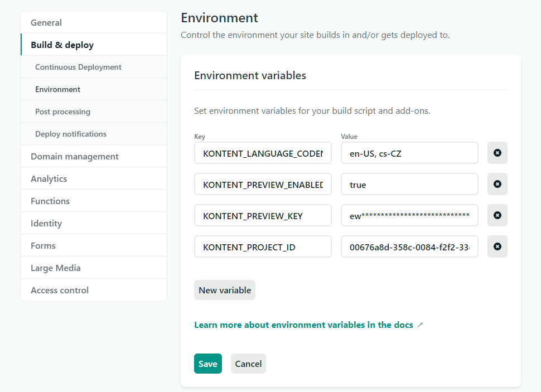Remove the KONTENT_PREVIEW_KEY environment variable
The width and height of the screenshot is (541, 392).
[497, 215]
